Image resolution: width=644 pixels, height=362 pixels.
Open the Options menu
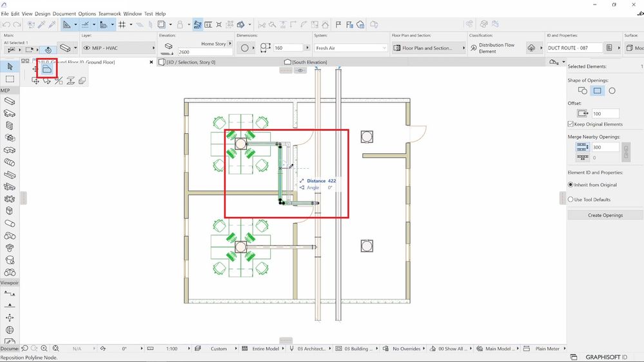click(x=86, y=14)
